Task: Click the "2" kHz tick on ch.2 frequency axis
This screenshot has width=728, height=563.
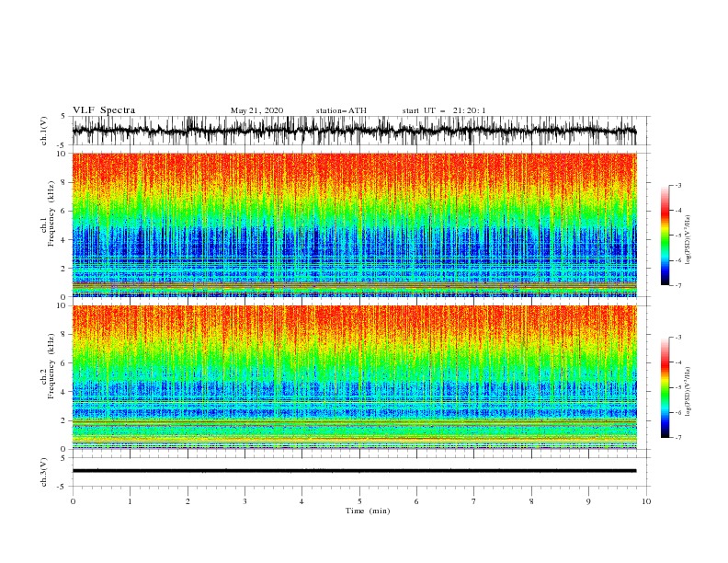Action: (x=63, y=420)
